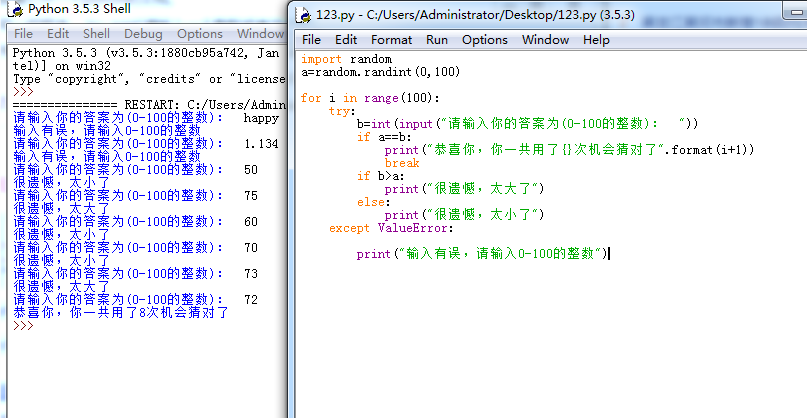Click the 'else:' line in the editor
This screenshot has width=807, height=418.
click(374, 202)
